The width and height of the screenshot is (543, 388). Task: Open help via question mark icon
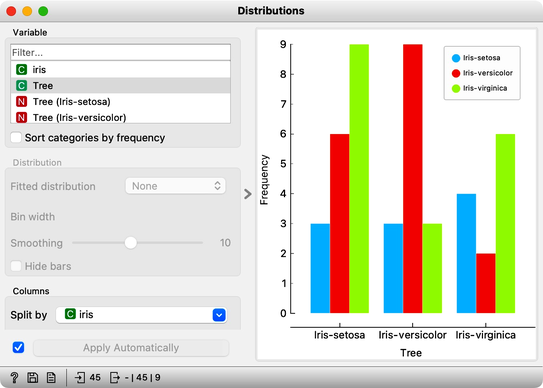click(14, 377)
